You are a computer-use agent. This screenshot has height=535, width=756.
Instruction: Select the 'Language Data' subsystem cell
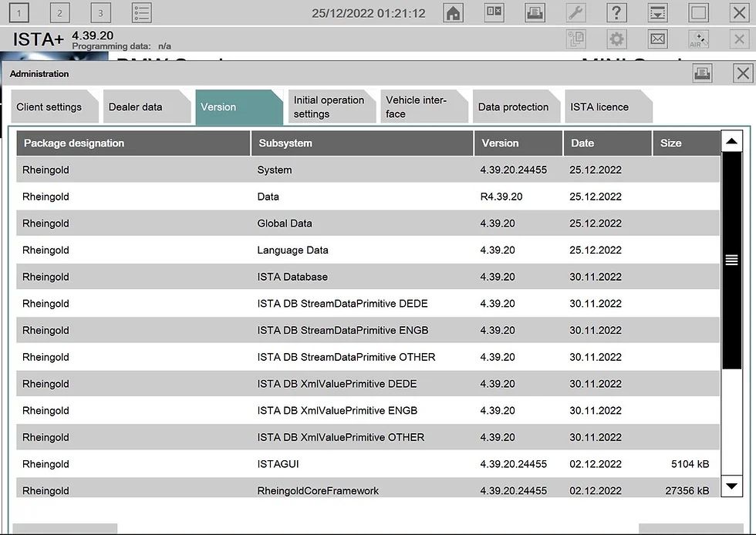coord(292,250)
